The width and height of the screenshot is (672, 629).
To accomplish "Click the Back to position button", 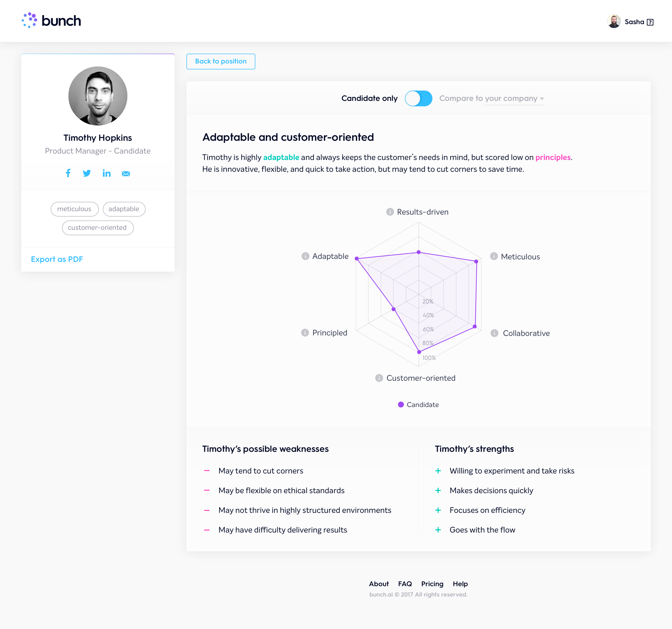I will pyautogui.click(x=221, y=62).
